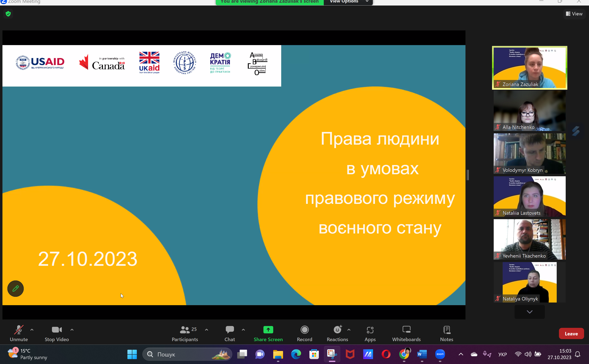The width and height of the screenshot is (589, 364).
Task: Expand the View Options dropdown
Action: pyautogui.click(x=348, y=2)
